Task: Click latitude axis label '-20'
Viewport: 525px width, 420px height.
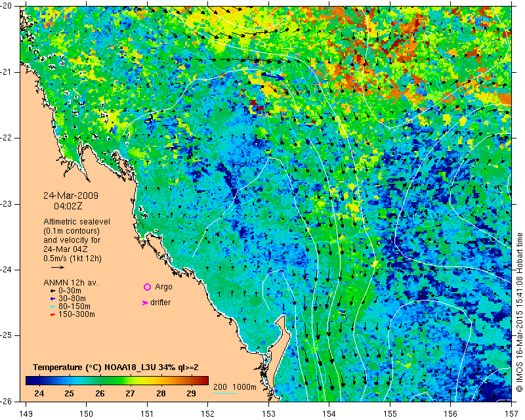Action: [7, 7]
